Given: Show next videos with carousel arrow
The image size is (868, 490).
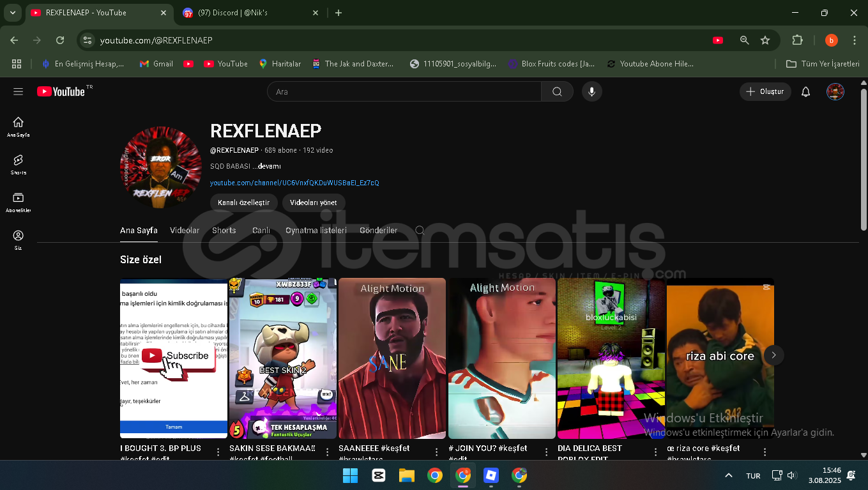Looking at the screenshot, I should [x=773, y=355].
